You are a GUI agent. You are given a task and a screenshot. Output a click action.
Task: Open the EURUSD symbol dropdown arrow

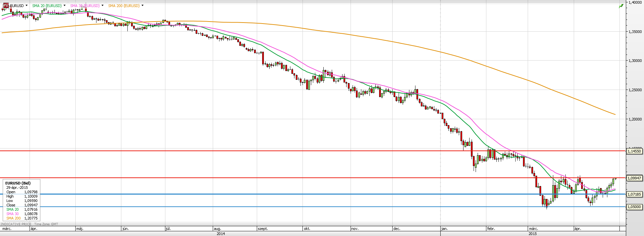[x=27, y=6]
